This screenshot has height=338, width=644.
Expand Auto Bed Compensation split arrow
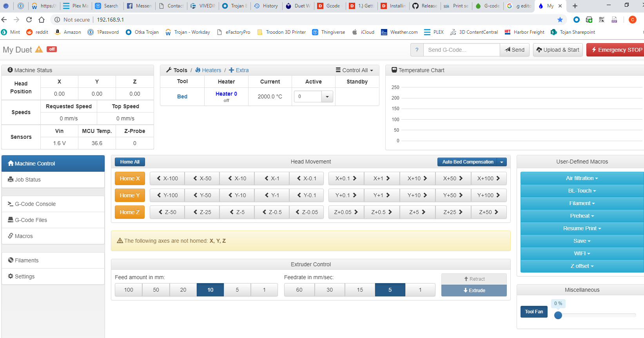[x=502, y=162]
